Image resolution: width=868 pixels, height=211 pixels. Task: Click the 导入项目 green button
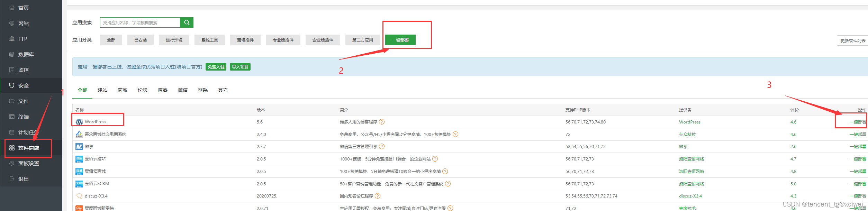tap(240, 67)
